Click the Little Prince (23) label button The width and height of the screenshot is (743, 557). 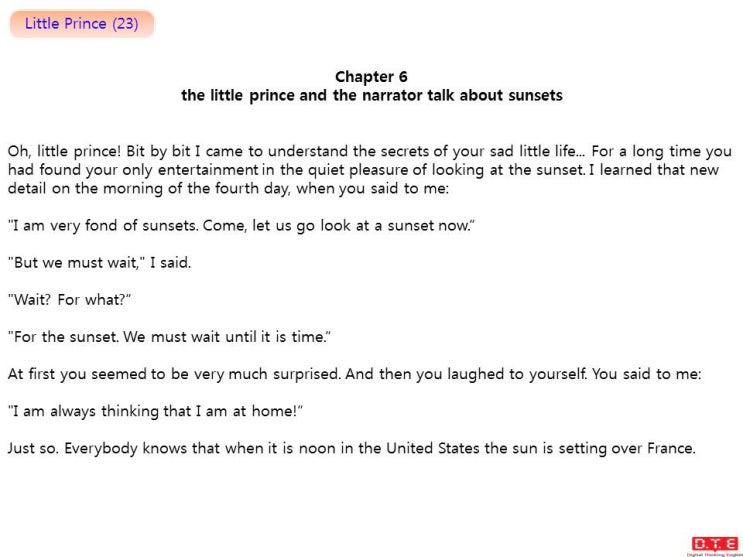[x=82, y=24]
